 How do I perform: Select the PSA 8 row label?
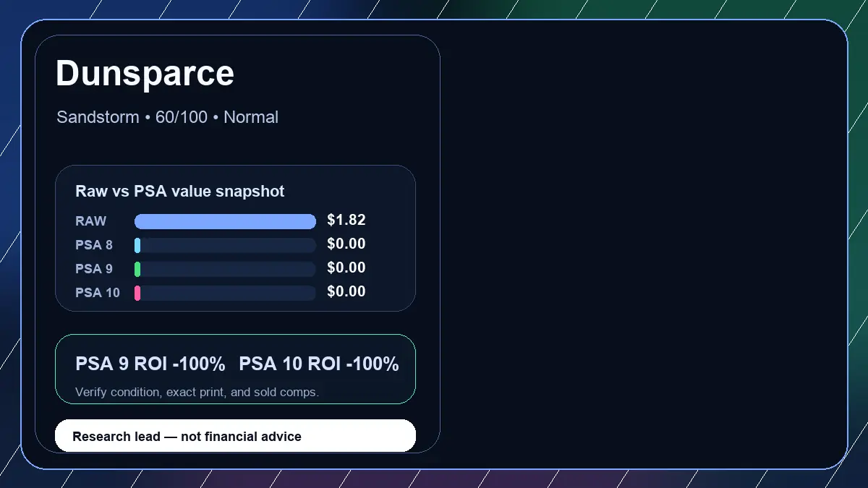[x=94, y=245]
